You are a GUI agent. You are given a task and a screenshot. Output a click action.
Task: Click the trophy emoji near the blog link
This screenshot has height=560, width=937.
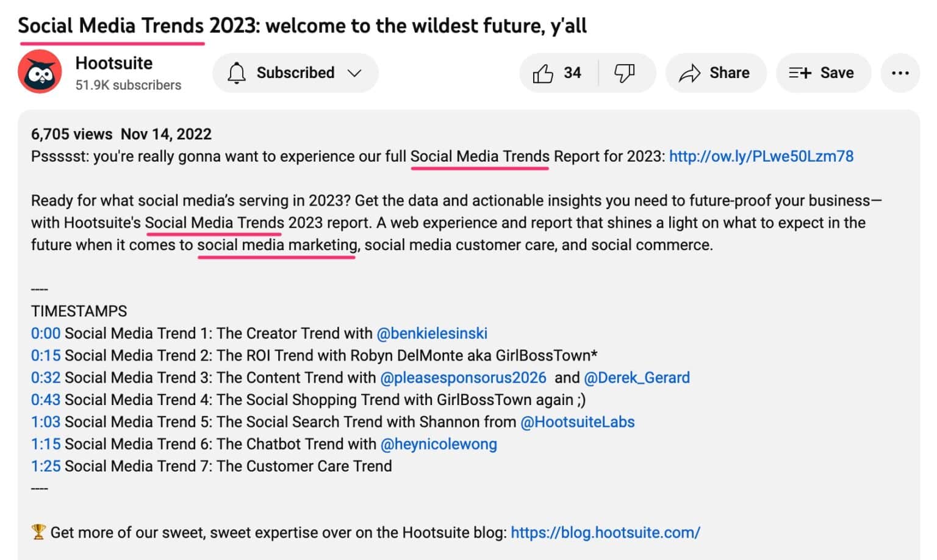click(x=37, y=532)
